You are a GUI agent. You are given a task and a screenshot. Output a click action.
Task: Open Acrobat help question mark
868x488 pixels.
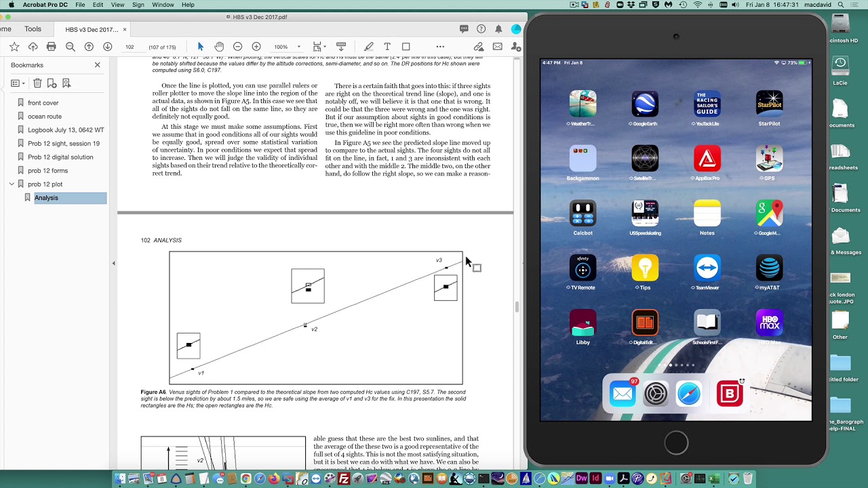coord(481,29)
